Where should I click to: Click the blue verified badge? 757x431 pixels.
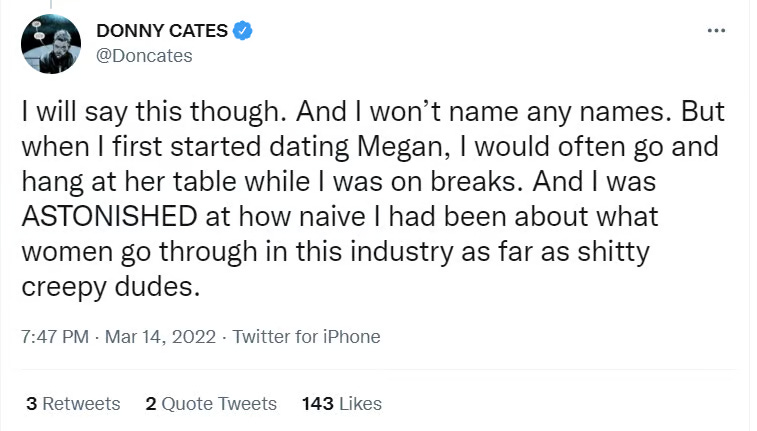tap(243, 31)
